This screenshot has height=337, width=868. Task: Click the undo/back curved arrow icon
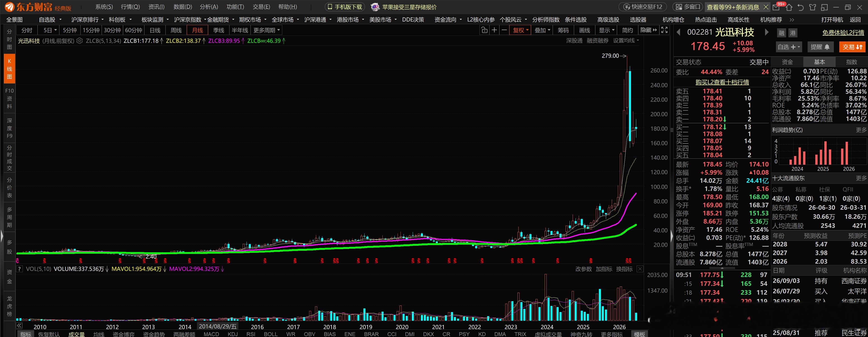pos(801,7)
